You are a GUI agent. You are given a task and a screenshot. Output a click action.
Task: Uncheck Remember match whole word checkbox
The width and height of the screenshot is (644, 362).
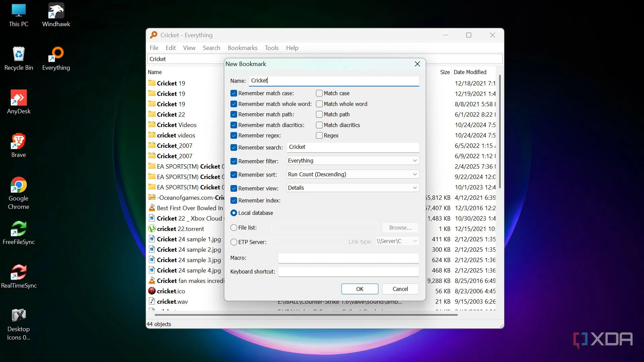coord(234,104)
